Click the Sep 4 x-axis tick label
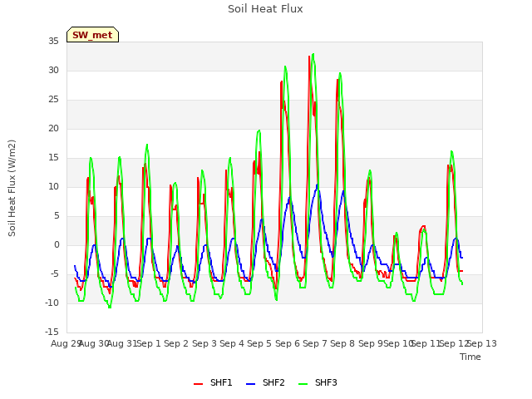 [x=232, y=343]
